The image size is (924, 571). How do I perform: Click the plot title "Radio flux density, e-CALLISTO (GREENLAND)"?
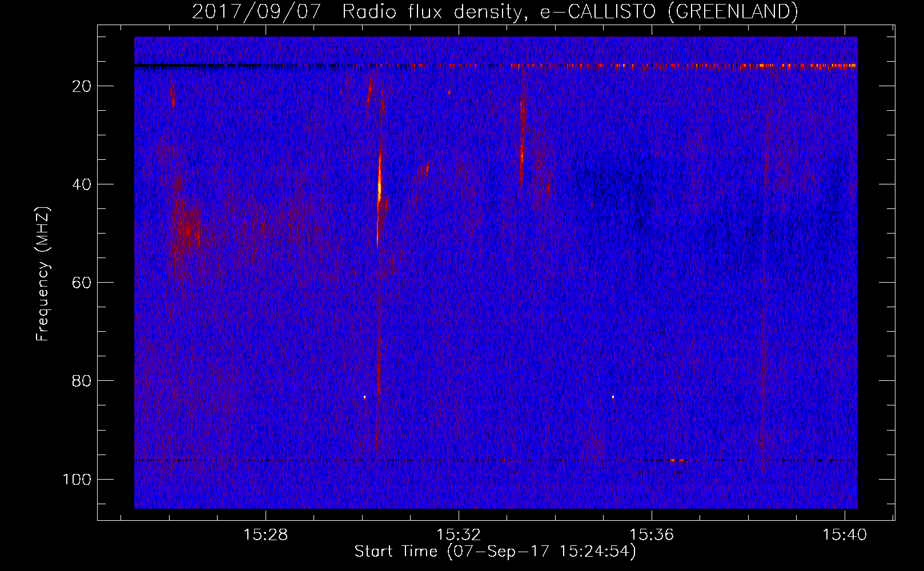(x=570, y=11)
